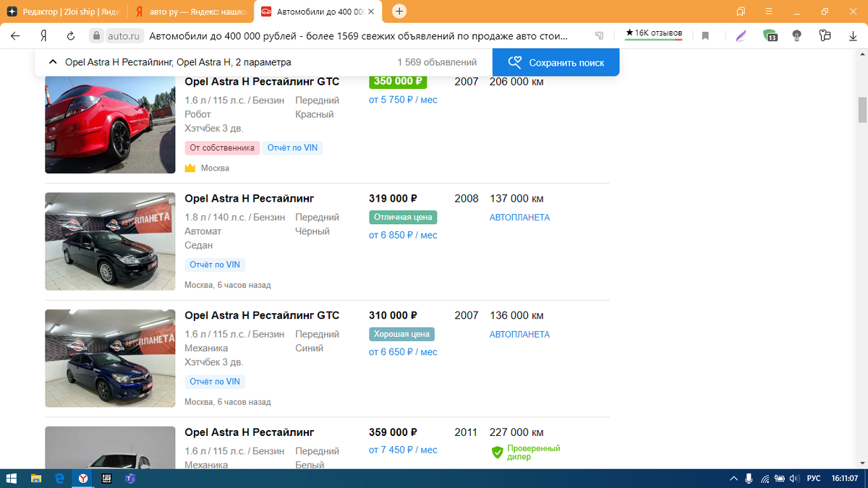Expand the Opel Astra H search parameters
Viewport: 868px width, 488px height.
coord(53,62)
